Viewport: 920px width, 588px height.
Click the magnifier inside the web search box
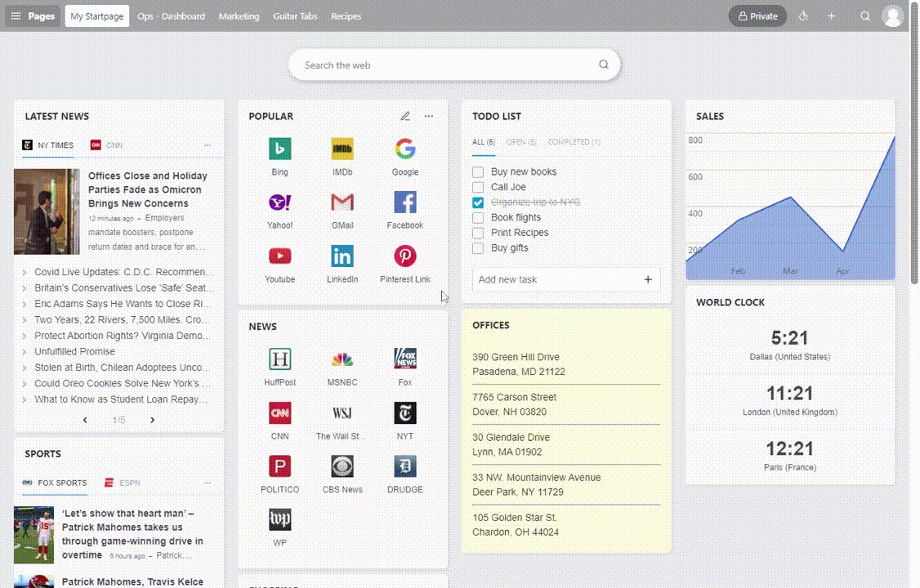point(604,65)
